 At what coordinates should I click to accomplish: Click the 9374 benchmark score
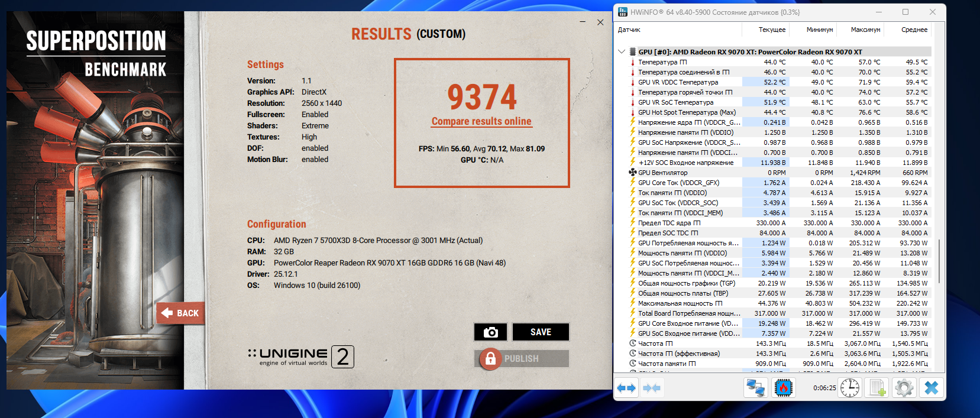[482, 97]
